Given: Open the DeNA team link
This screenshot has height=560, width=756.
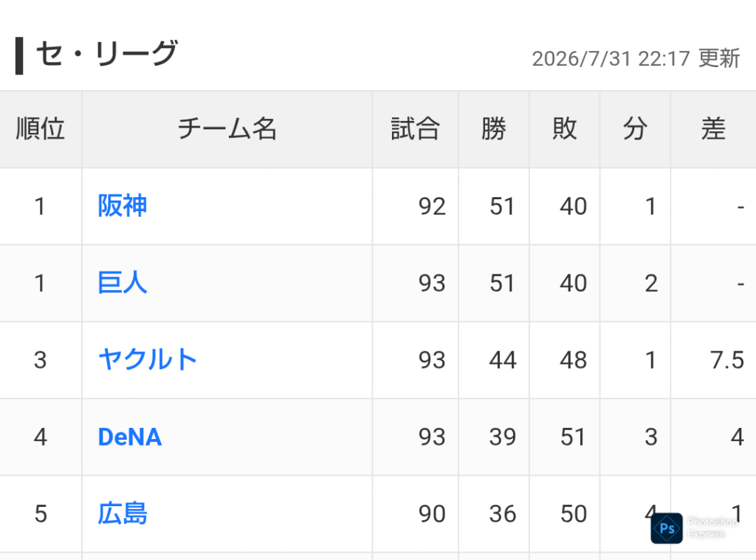Looking at the screenshot, I should click(x=130, y=437).
